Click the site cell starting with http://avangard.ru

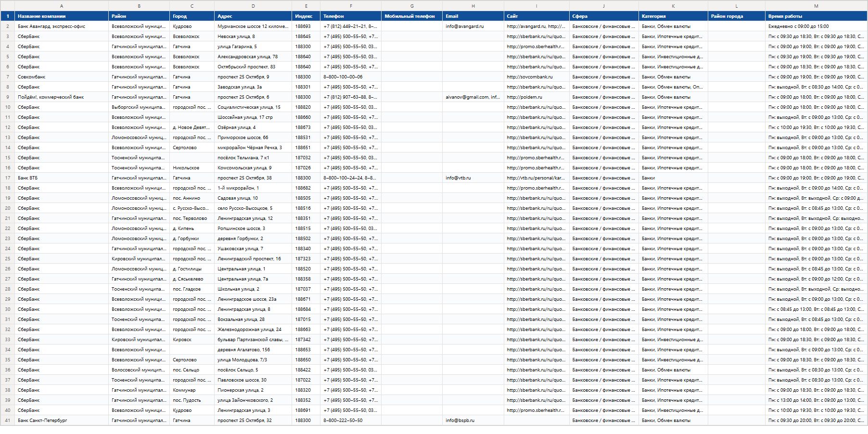tap(536, 26)
